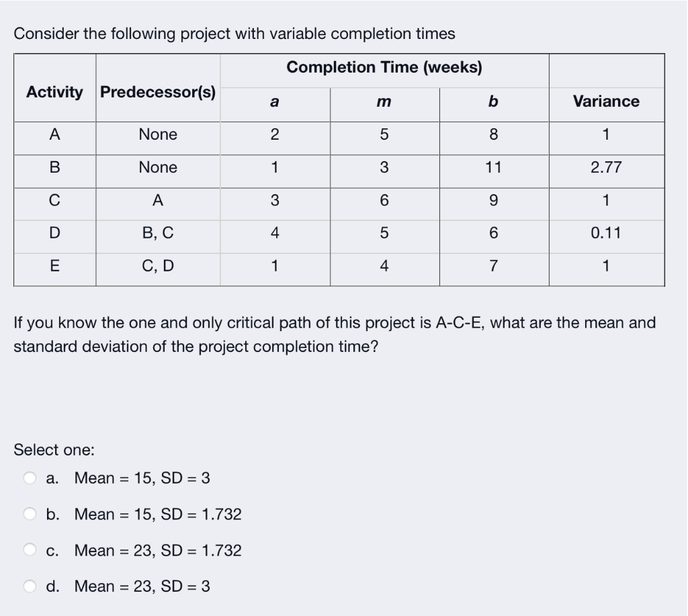Click the cell showing predecessors B, C

(157, 233)
